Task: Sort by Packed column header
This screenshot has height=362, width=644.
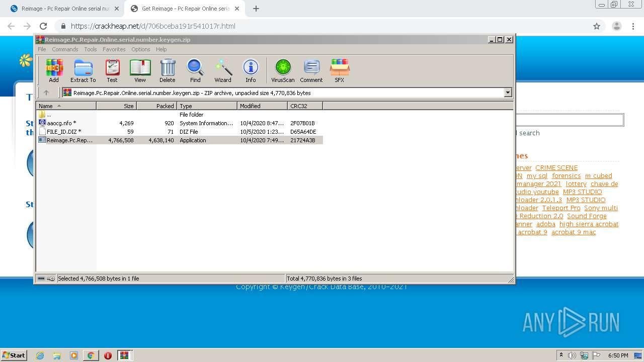Action: [x=156, y=106]
